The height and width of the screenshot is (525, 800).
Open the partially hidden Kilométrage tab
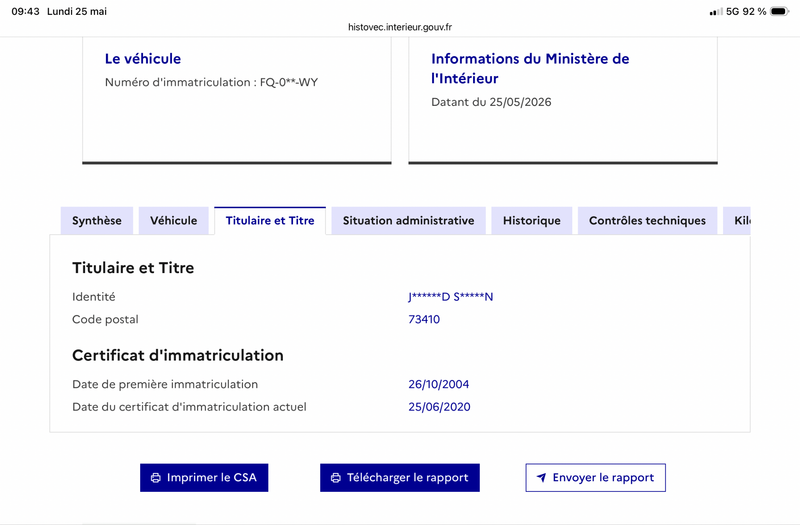point(737,221)
